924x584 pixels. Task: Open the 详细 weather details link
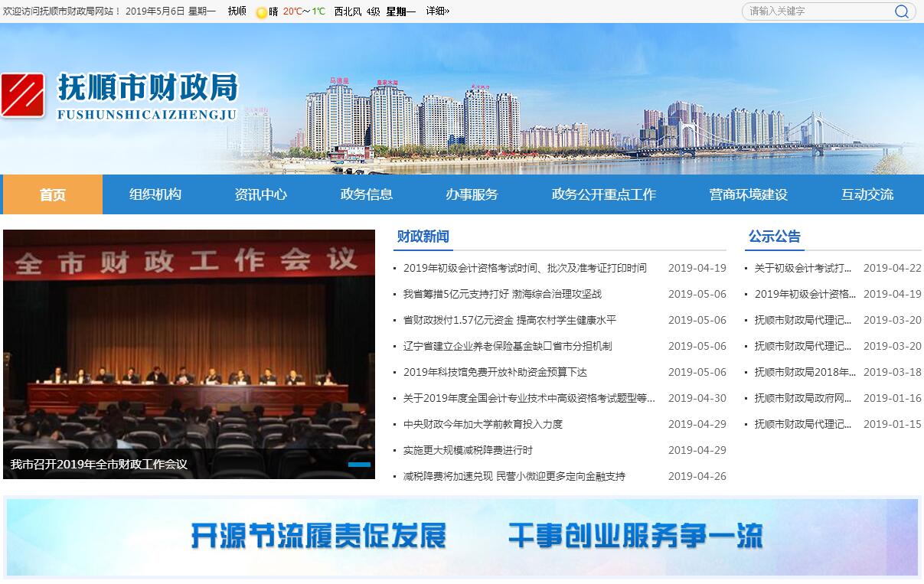(x=438, y=11)
